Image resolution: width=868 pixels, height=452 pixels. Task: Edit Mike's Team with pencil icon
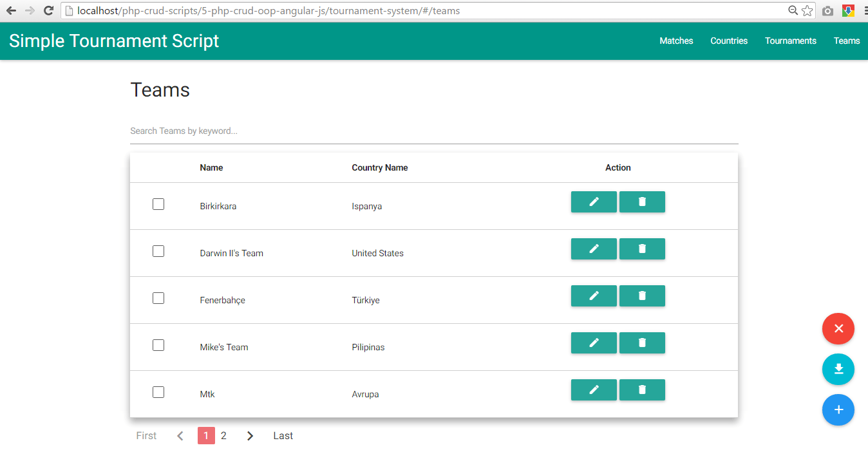click(594, 343)
